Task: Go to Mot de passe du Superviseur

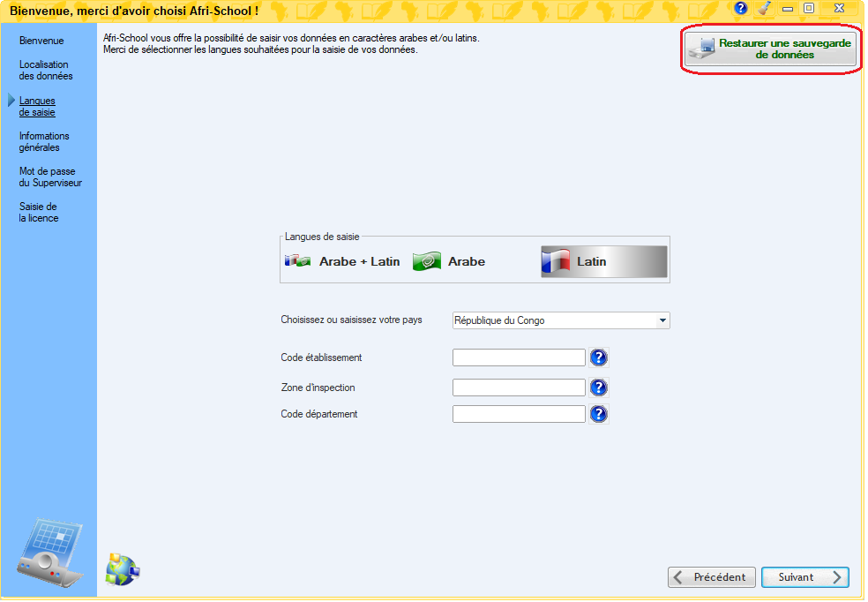Action: (50, 177)
